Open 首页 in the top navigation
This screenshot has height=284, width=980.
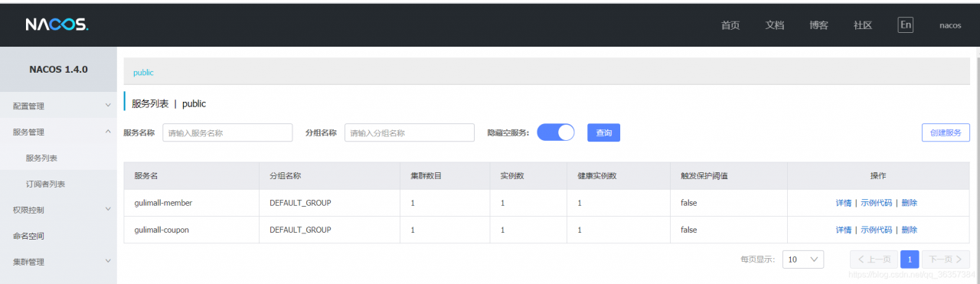730,25
